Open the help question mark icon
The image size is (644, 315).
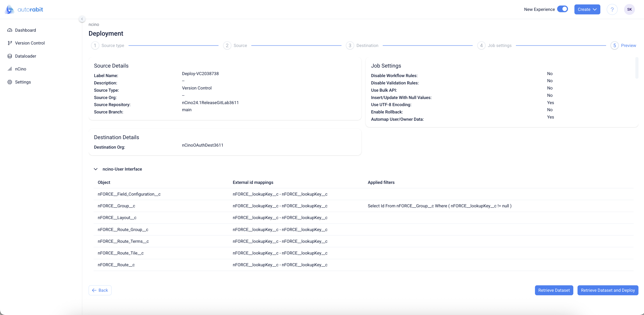[x=612, y=10]
